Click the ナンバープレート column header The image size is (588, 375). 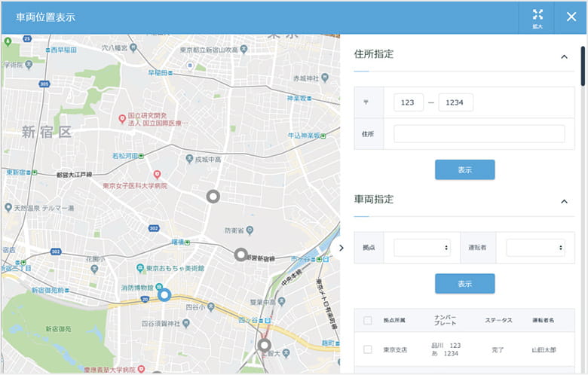pyautogui.click(x=445, y=320)
